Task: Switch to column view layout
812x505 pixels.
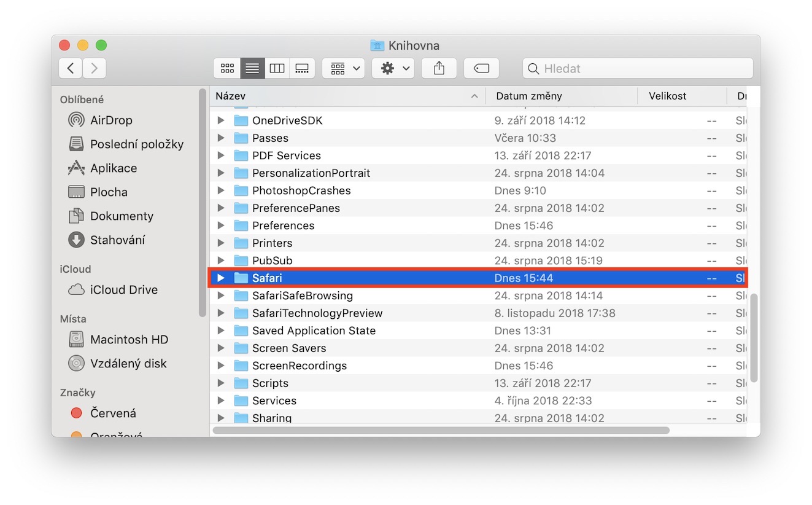Action: coord(277,68)
